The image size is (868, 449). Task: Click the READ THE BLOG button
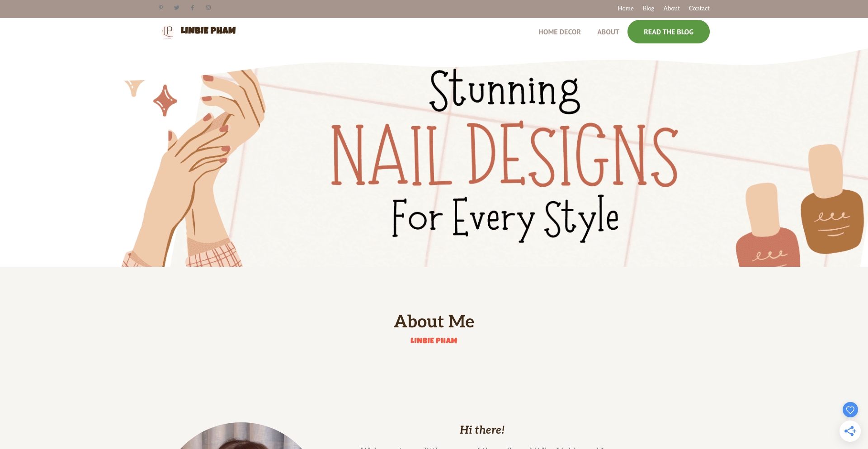pyautogui.click(x=668, y=32)
